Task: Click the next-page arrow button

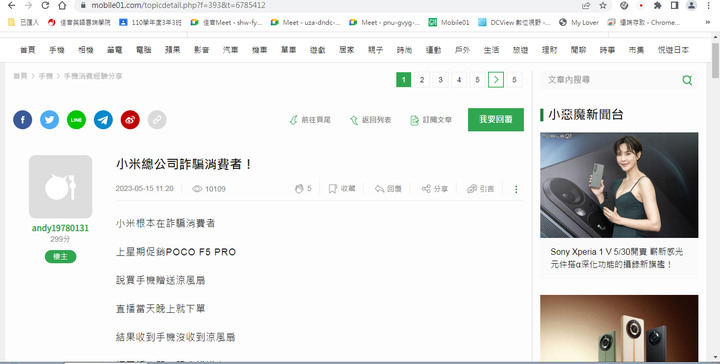Action: pos(496,80)
